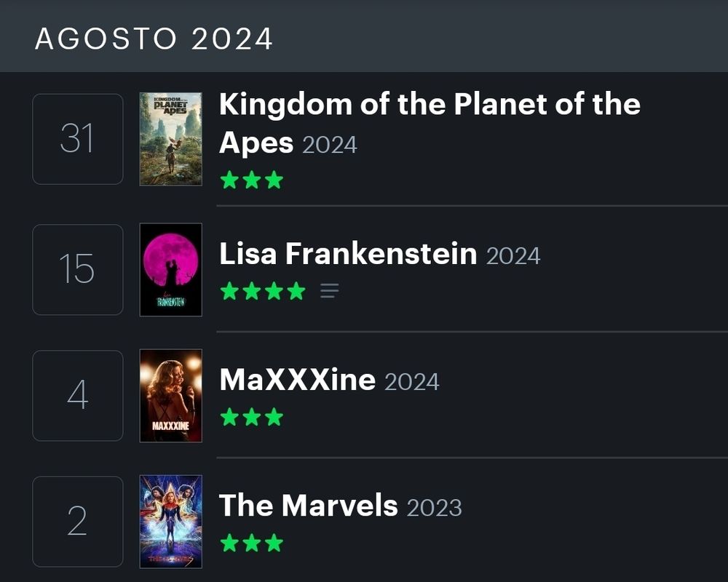Click the star rating under The Marvels
This screenshot has height=582, width=728.
(x=251, y=543)
